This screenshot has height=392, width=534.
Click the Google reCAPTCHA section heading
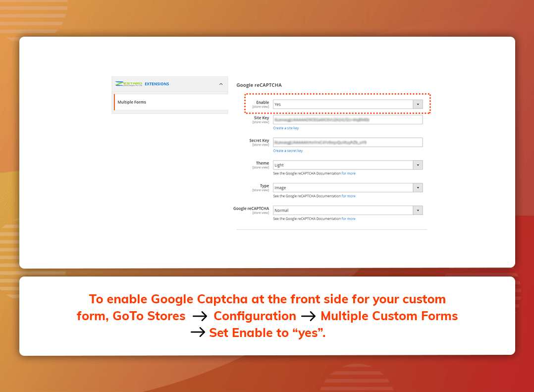(x=259, y=85)
